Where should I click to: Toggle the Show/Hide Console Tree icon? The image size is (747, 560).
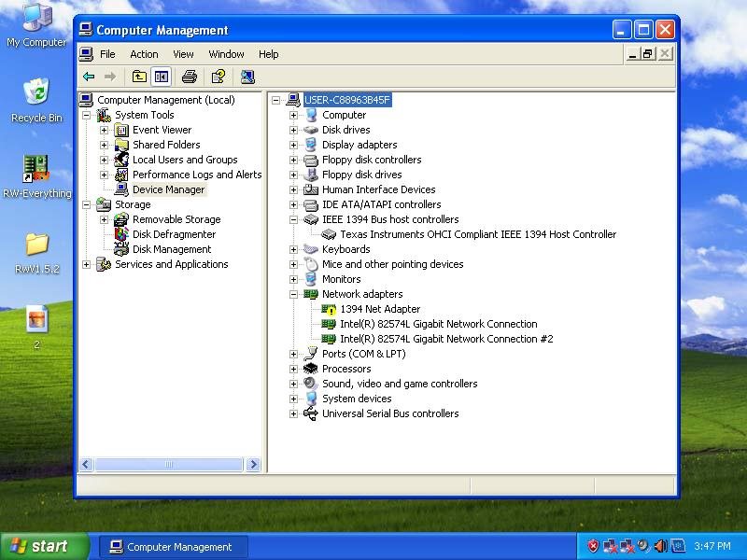point(161,77)
